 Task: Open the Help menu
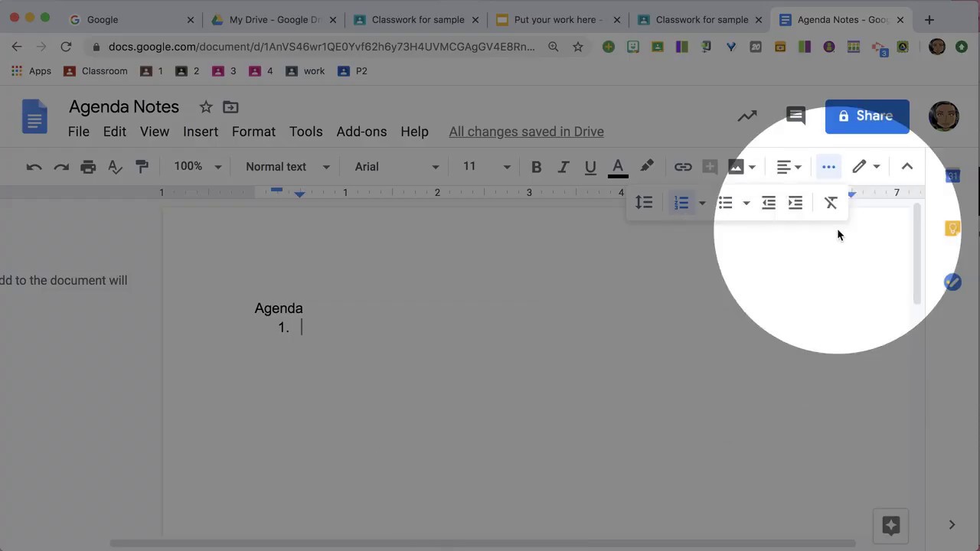coord(414,132)
